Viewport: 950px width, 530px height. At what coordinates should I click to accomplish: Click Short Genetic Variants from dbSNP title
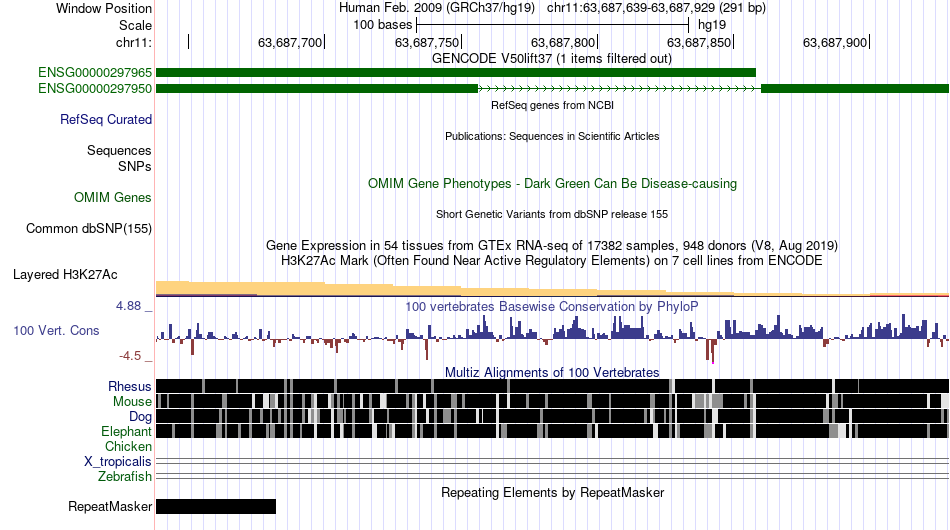[552, 214]
